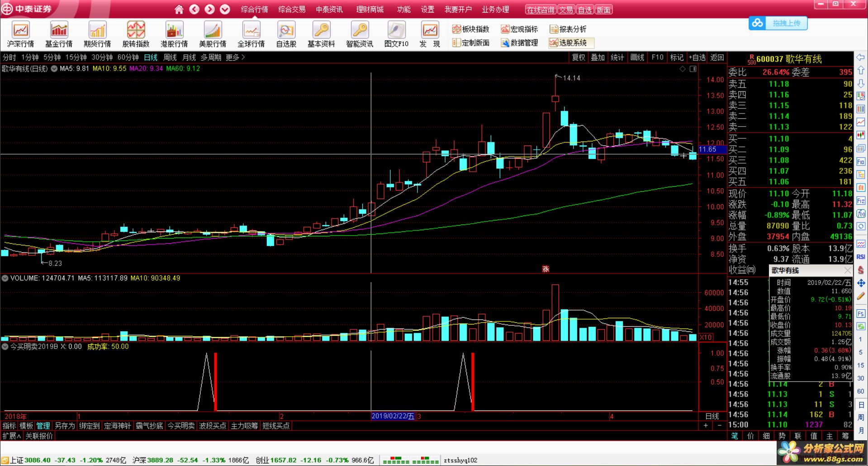Click the 叠加 overlay button
The width and height of the screenshot is (868, 466).
[x=598, y=57]
